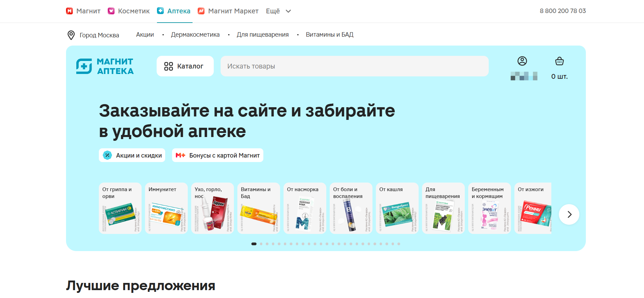The image size is (644, 298).
Task: Open the Витамины и Бад category card
Action: click(x=259, y=208)
